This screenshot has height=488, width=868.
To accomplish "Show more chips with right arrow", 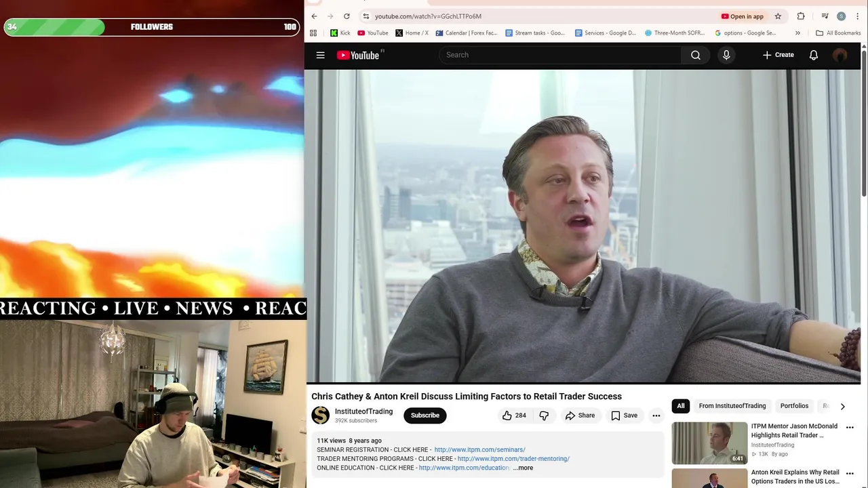I will pos(842,407).
